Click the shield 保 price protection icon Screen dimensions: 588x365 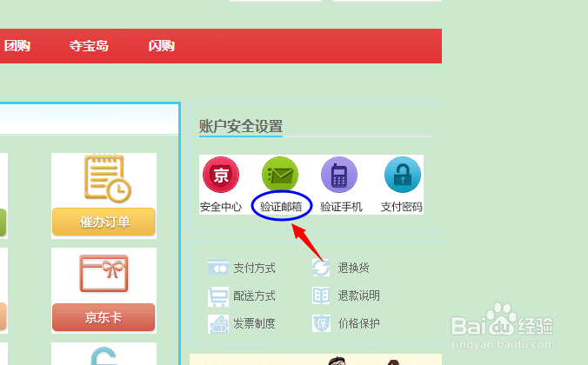321,323
